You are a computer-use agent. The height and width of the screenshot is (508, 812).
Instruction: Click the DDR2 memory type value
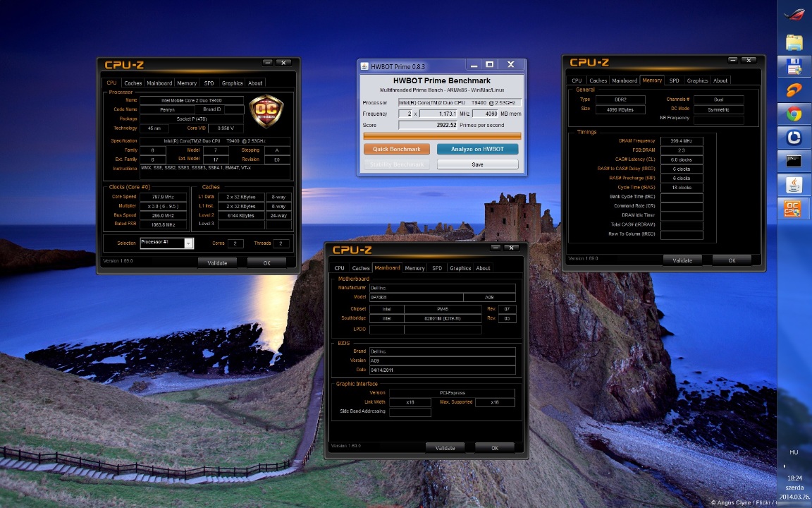tap(620, 99)
